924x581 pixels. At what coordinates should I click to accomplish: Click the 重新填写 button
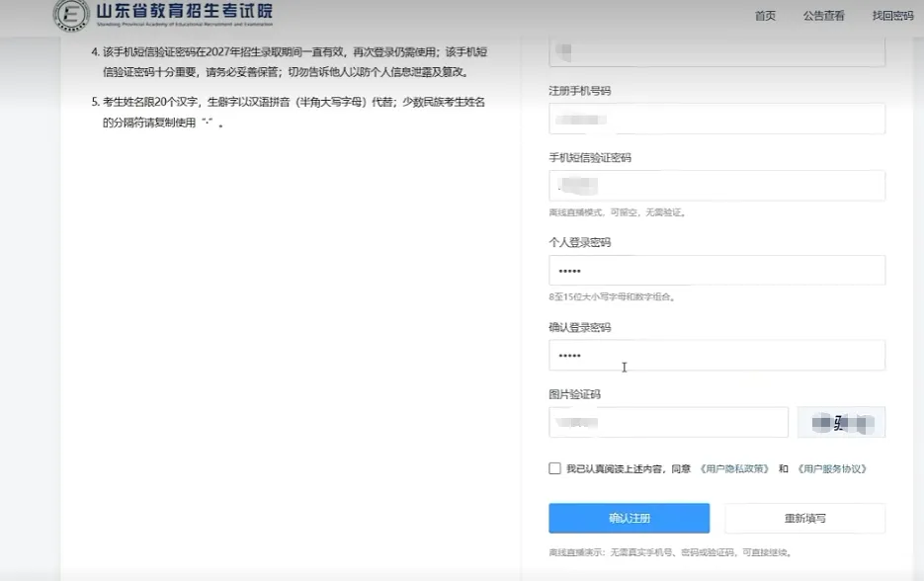804,518
